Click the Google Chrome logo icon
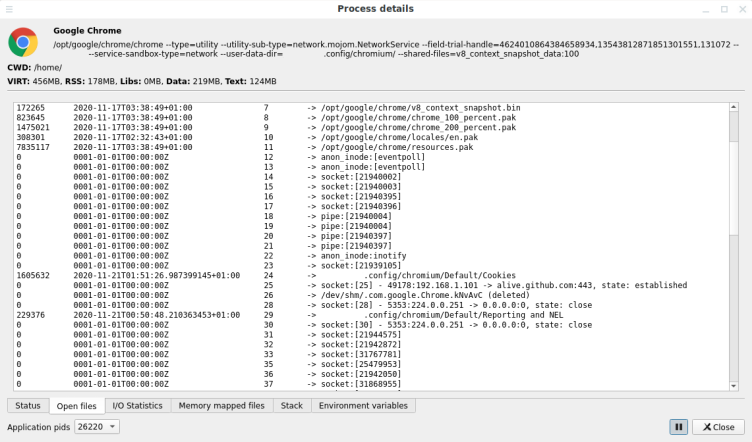Viewport: 752px width, 442px height. (23, 41)
